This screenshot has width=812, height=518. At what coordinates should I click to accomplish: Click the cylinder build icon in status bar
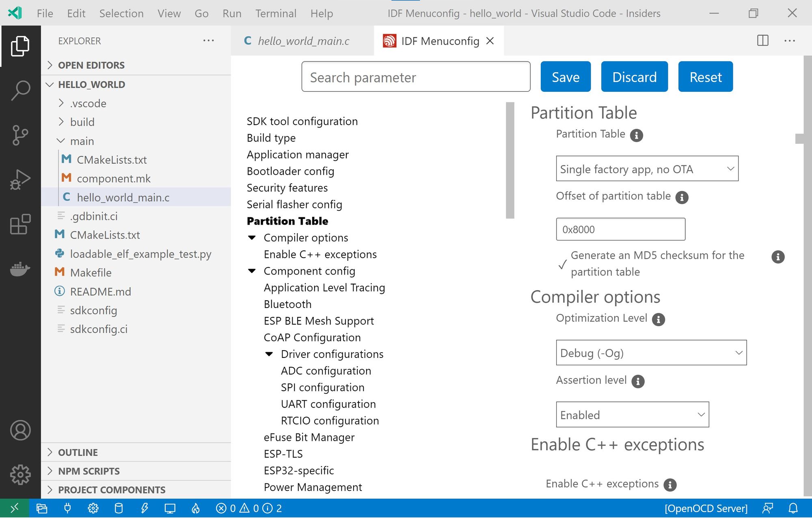pos(119,508)
